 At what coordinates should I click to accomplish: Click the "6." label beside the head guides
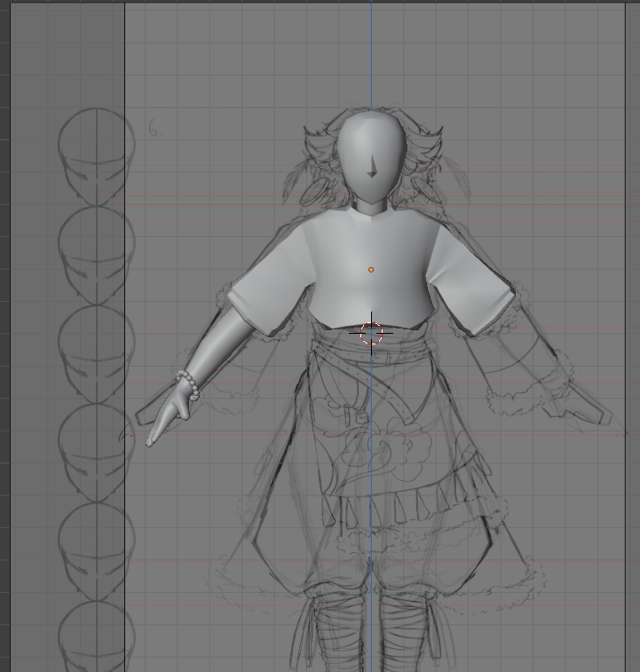(x=154, y=130)
